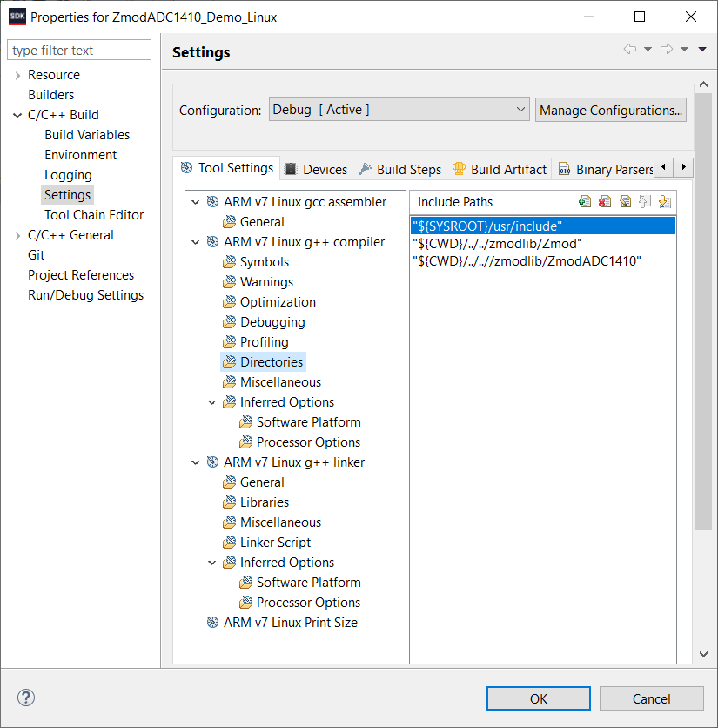
Task: Open the Builders page
Action: coord(51,95)
